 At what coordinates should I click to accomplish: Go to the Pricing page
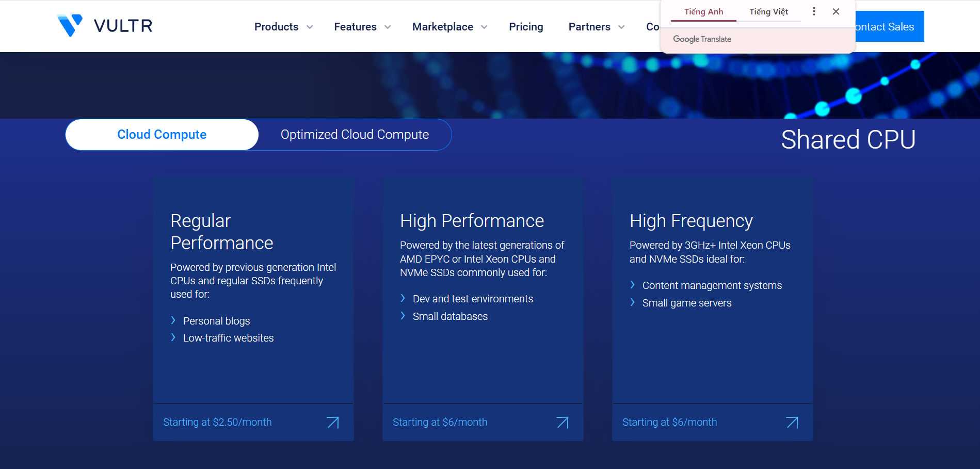tap(526, 27)
